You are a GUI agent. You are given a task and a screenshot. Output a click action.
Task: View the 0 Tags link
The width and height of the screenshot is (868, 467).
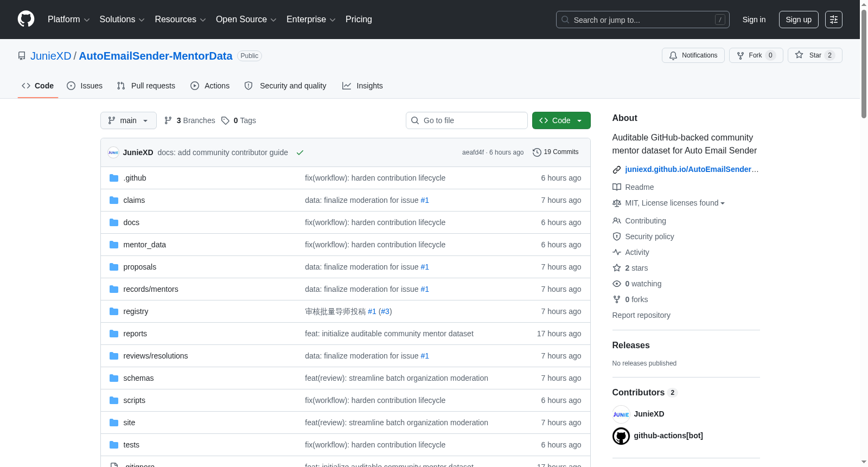(239, 120)
